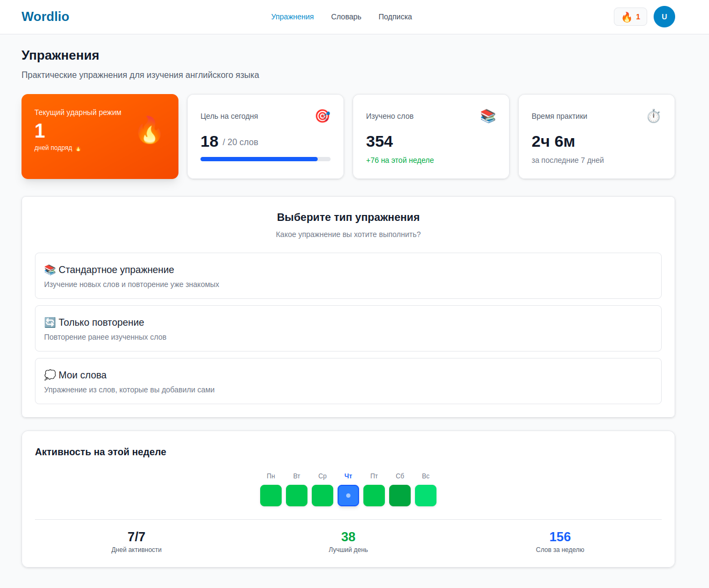Choose the "Только повторение" exercise

tap(348, 328)
